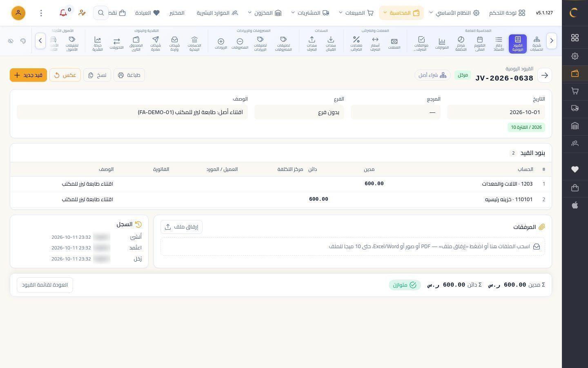Open التحويلات transfers icon
This screenshot has height=368, width=588.
coord(117,43)
